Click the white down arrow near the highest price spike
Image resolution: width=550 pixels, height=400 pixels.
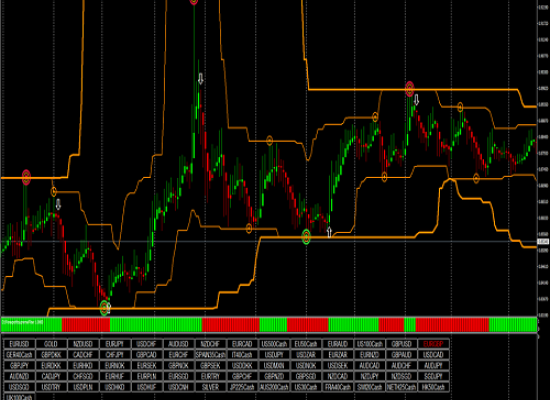click(200, 79)
